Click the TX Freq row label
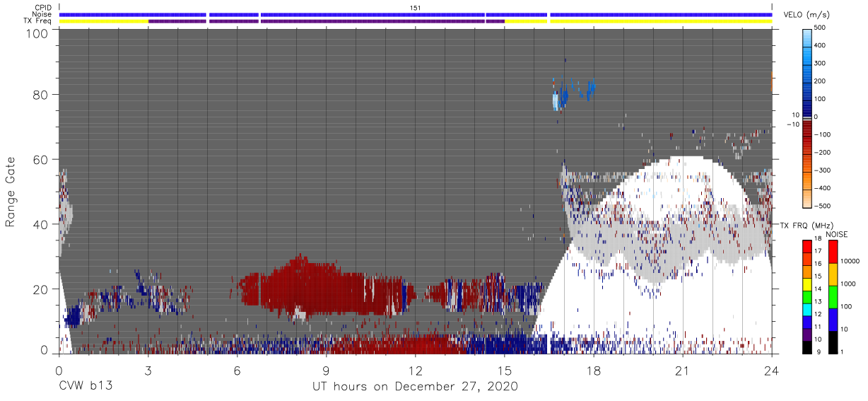868x401 pixels. tap(36, 21)
